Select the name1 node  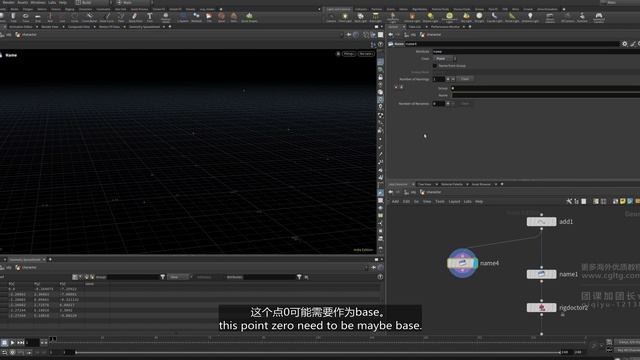pyautogui.click(x=541, y=274)
